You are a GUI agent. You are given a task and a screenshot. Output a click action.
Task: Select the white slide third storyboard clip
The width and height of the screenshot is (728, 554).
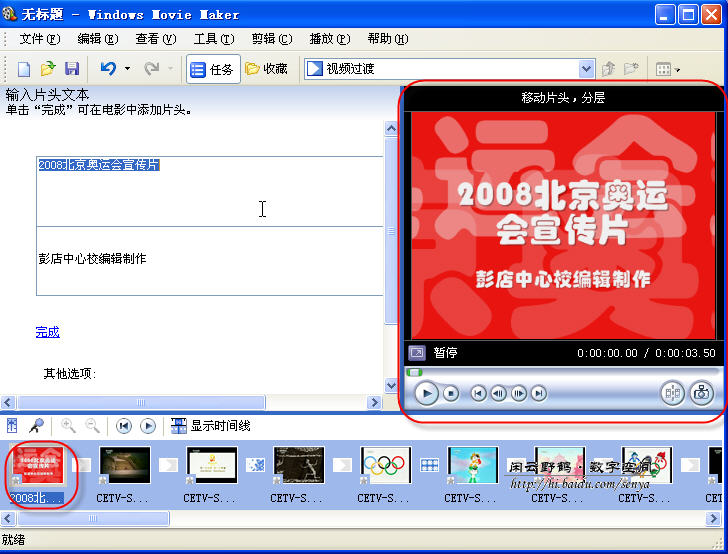pyautogui.click(x=212, y=465)
